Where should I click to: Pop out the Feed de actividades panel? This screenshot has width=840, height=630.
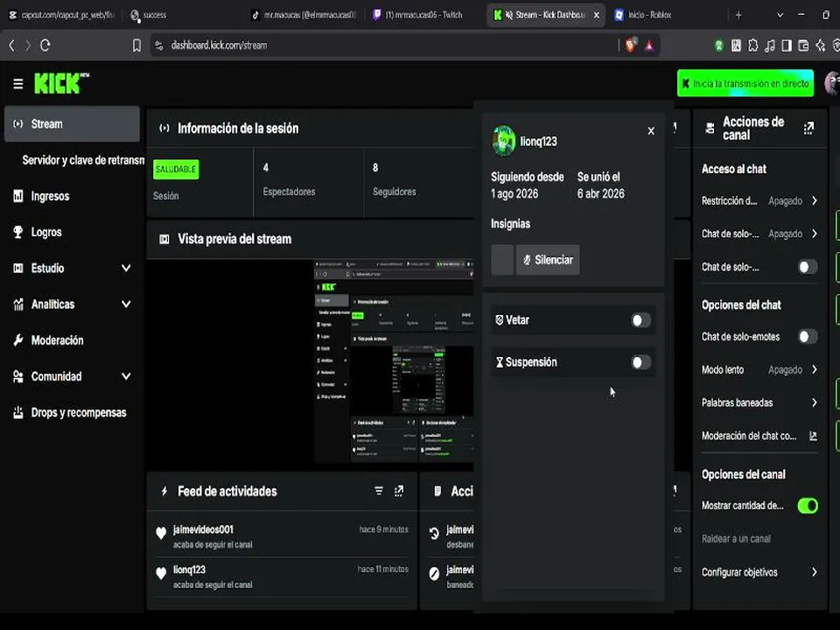pyautogui.click(x=399, y=491)
